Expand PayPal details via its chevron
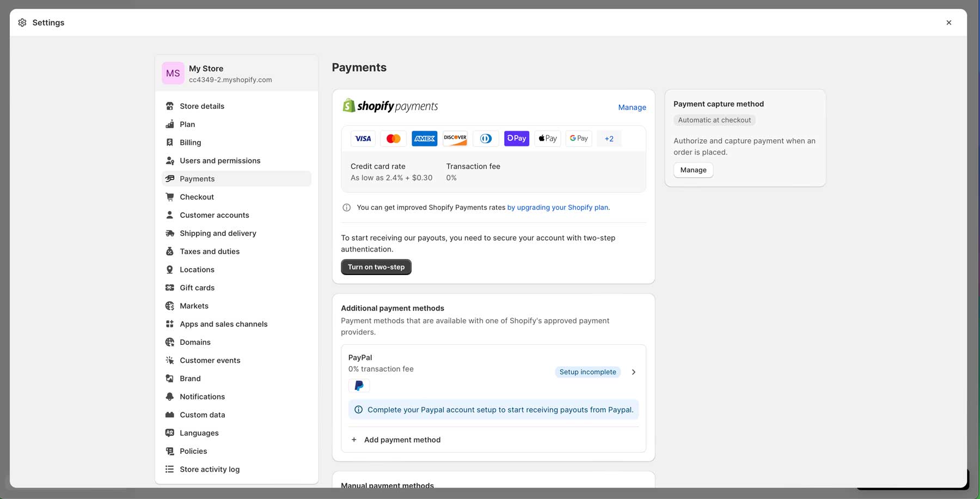This screenshot has height=499, width=980. [633, 372]
